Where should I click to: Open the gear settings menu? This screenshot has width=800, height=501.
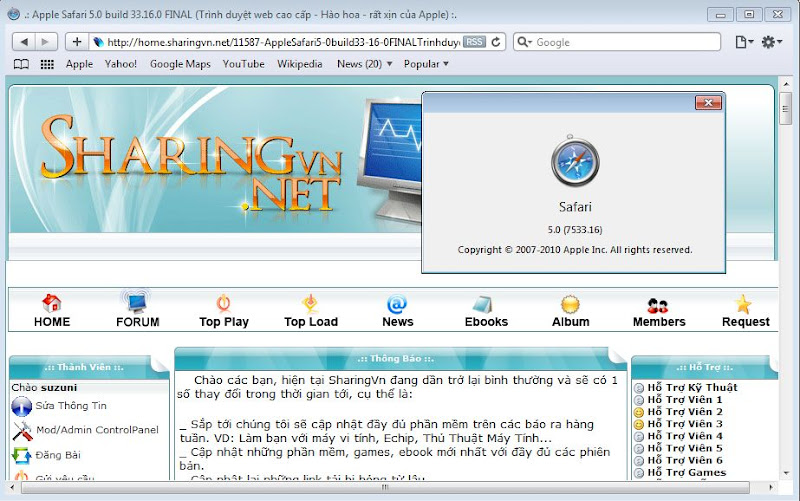[771, 42]
